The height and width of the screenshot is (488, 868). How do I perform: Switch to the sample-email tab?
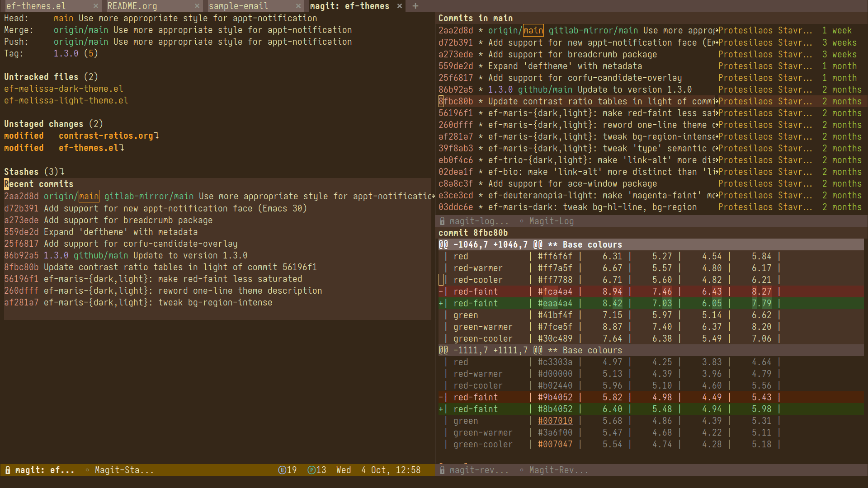[238, 6]
